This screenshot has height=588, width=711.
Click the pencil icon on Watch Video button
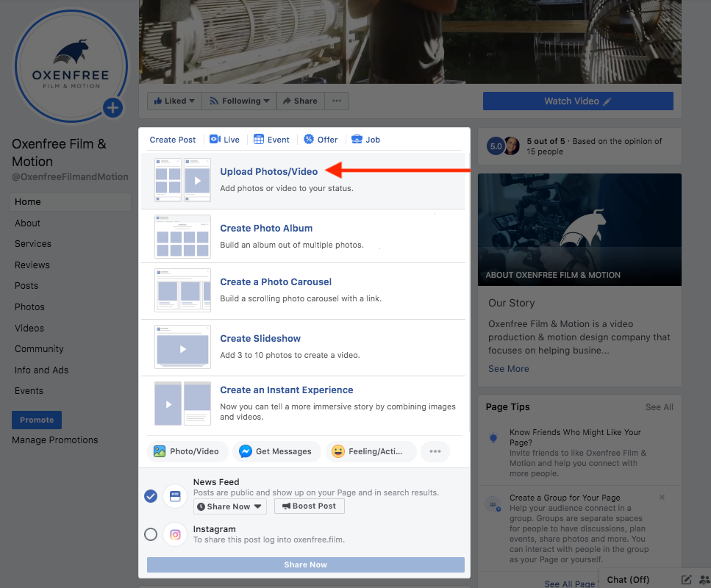[607, 101]
